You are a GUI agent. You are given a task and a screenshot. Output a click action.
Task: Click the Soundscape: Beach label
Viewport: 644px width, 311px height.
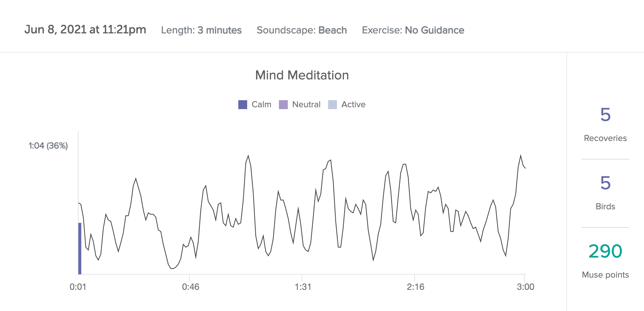(302, 30)
